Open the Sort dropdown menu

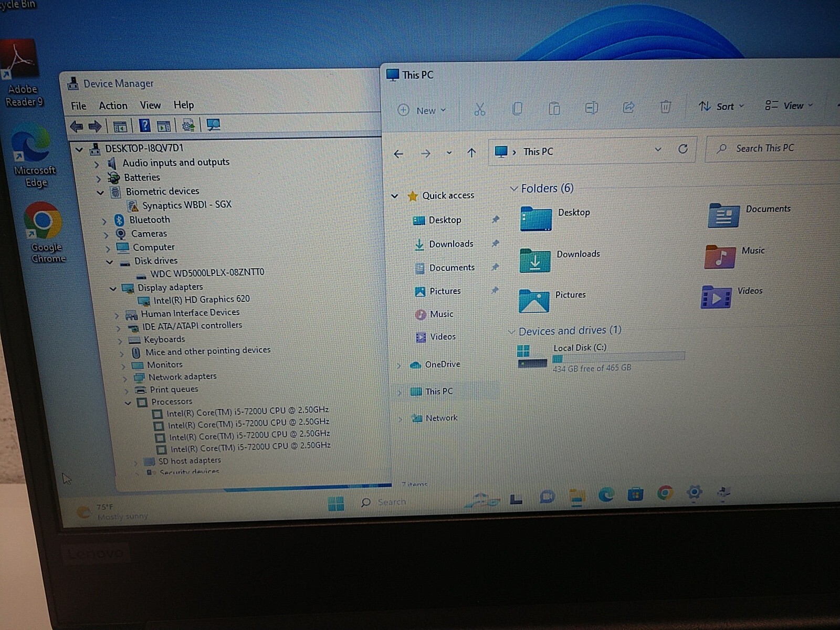pyautogui.click(x=721, y=107)
